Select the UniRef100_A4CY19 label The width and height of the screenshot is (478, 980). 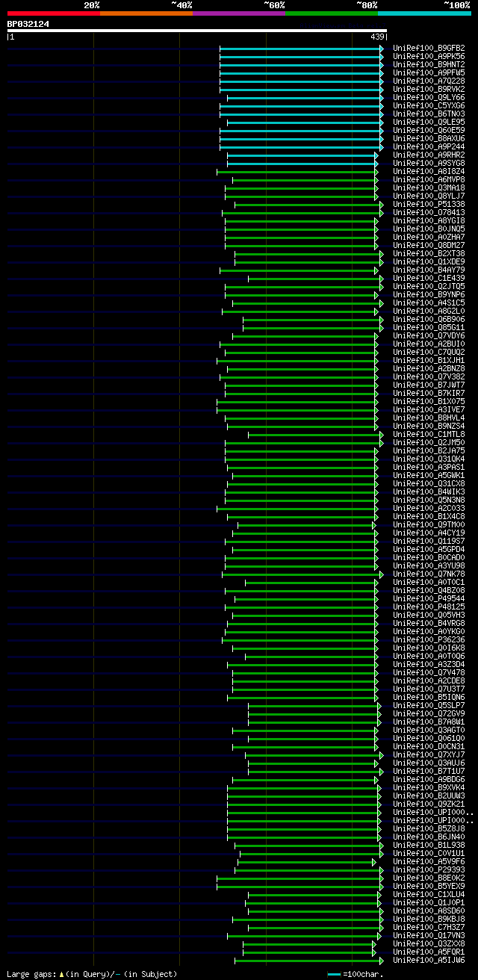pyautogui.click(x=429, y=533)
